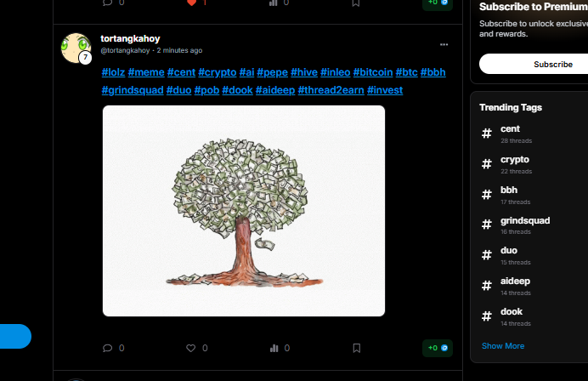The width and height of the screenshot is (588, 381).
Task: Click the blue rounded button at left edge
Action: pos(15,336)
